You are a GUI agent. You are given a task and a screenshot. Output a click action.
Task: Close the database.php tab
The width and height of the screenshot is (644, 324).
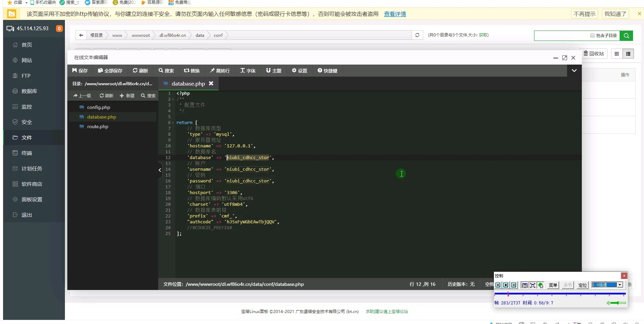(211, 83)
